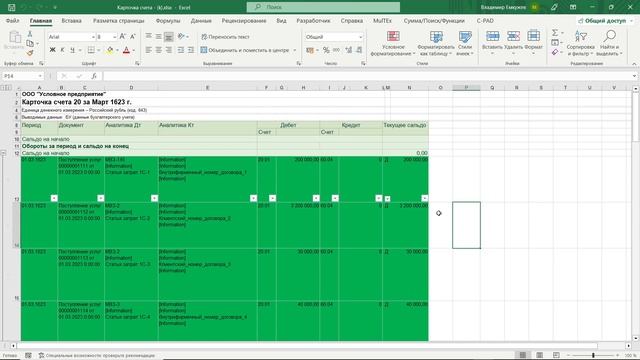Viewport: 640px width, 360px height.
Task: Switch to the Данные tab
Action: pyautogui.click(x=201, y=20)
